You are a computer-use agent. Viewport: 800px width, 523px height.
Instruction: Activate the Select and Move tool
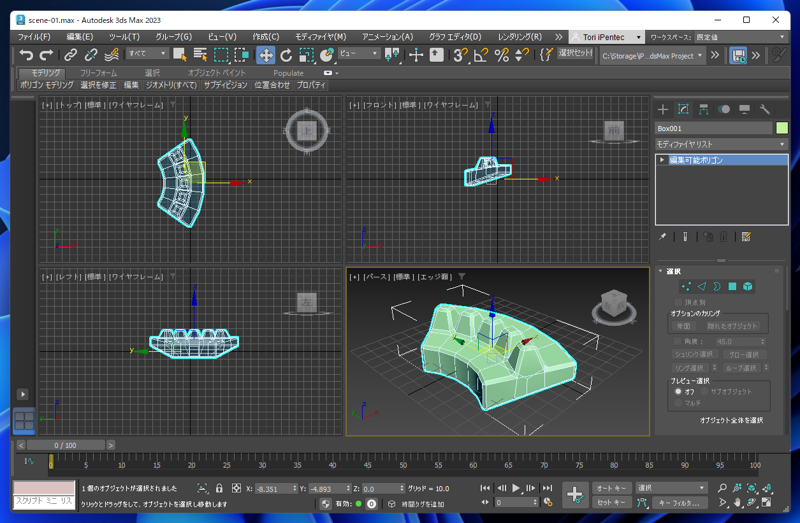[265, 55]
